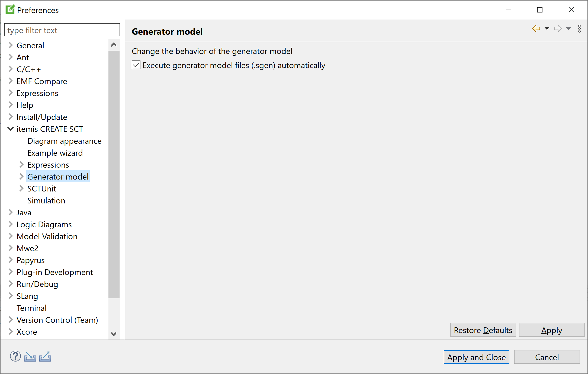
Task: Click the tree scrollbar up arrow
Action: (114, 45)
